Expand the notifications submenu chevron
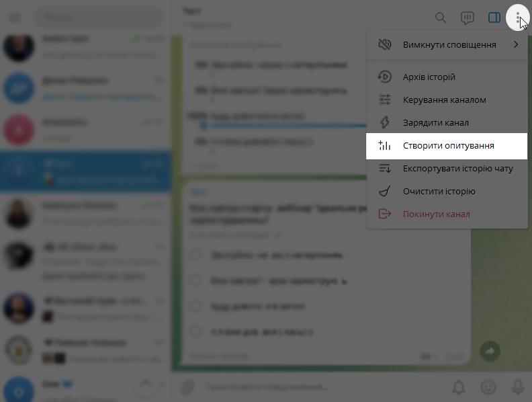 pyautogui.click(x=516, y=44)
